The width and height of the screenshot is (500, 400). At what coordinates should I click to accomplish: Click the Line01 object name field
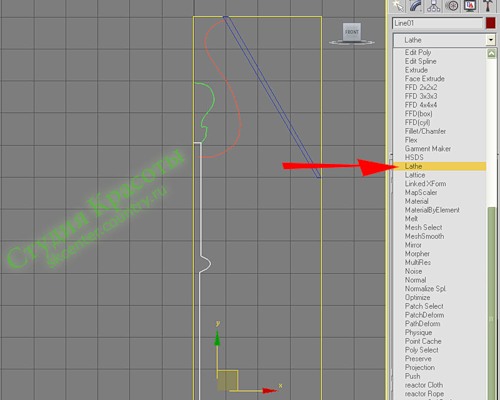[x=437, y=23]
